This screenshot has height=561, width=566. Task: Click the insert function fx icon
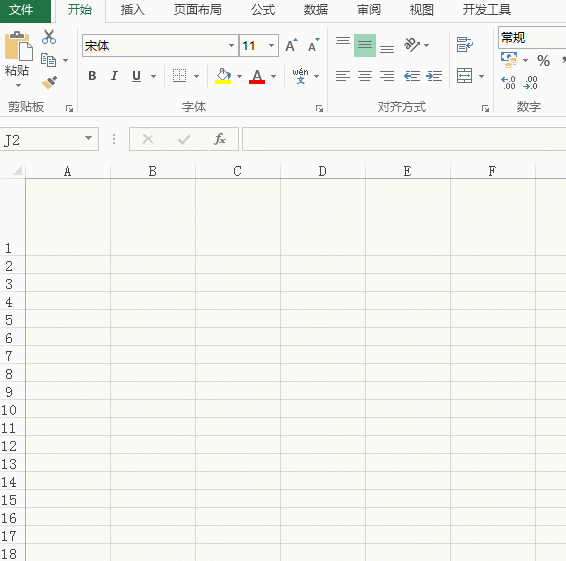(x=220, y=139)
